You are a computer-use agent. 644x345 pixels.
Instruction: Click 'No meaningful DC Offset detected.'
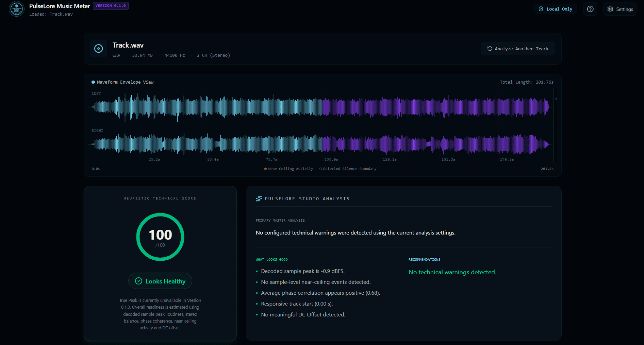303,315
